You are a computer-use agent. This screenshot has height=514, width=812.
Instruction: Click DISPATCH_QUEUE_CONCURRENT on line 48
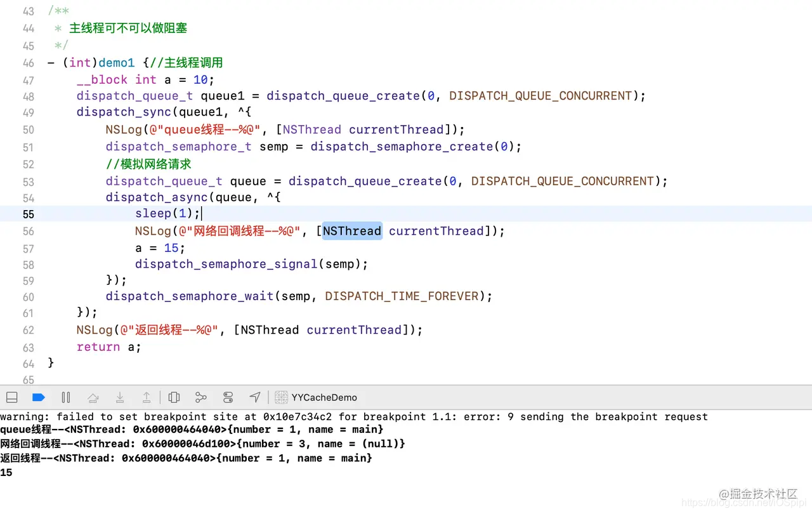(x=540, y=96)
